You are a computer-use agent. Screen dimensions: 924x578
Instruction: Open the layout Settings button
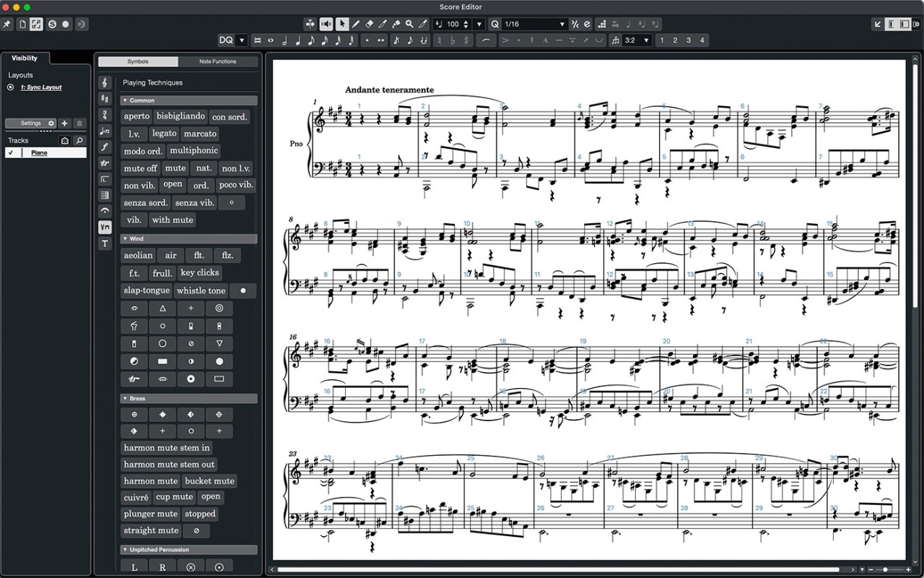[31, 123]
